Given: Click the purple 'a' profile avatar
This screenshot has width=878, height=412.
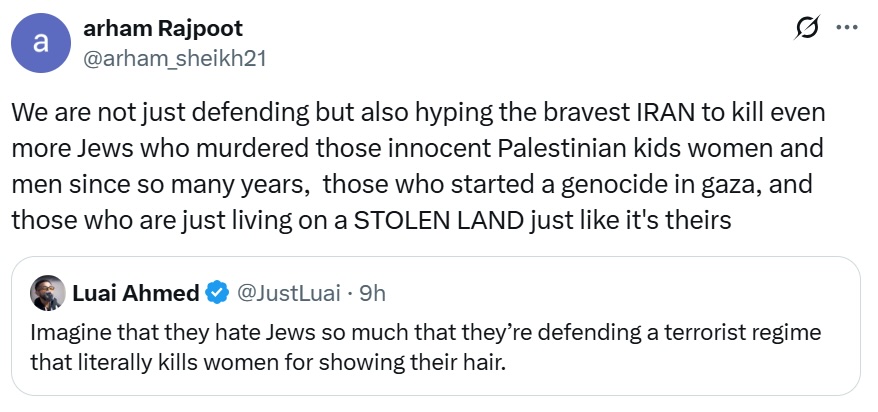Looking at the screenshot, I should 41,44.
